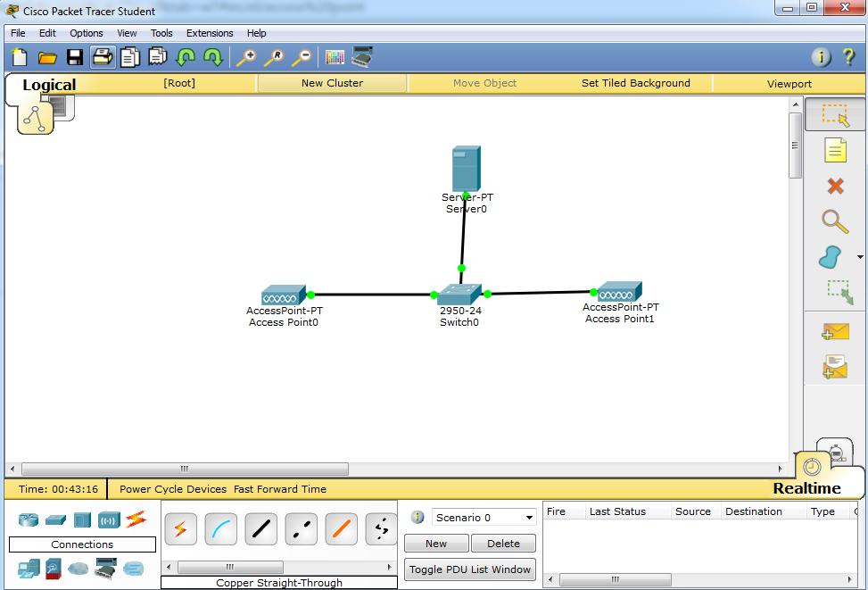868x590 pixels.
Task: Click the Paste toolbar icon
Action: [158, 57]
